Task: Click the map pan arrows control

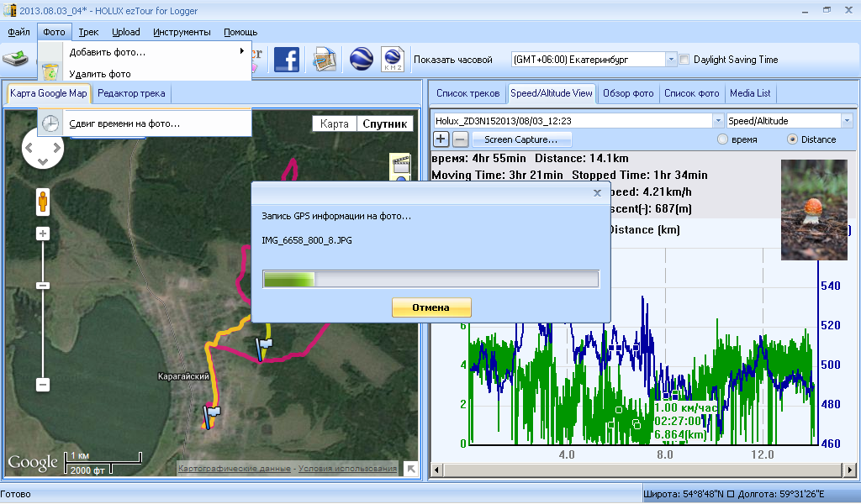Action: point(43,150)
